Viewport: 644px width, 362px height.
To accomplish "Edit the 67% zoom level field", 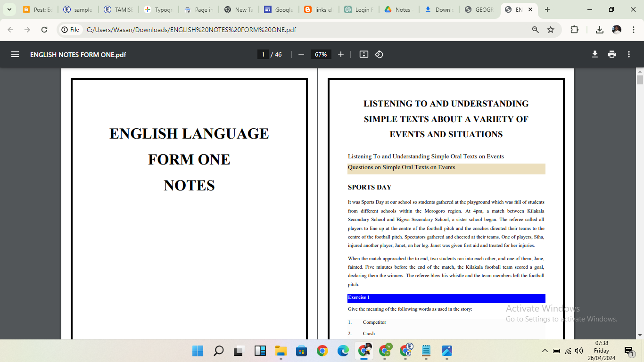I will tap(321, 54).
